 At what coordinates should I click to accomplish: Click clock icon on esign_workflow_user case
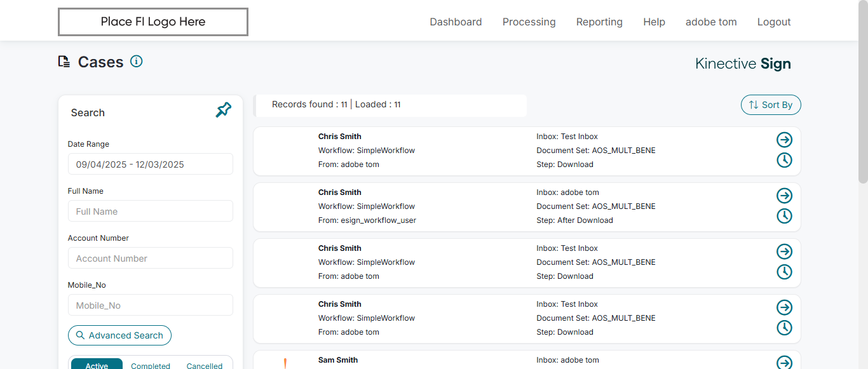coord(785,216)
